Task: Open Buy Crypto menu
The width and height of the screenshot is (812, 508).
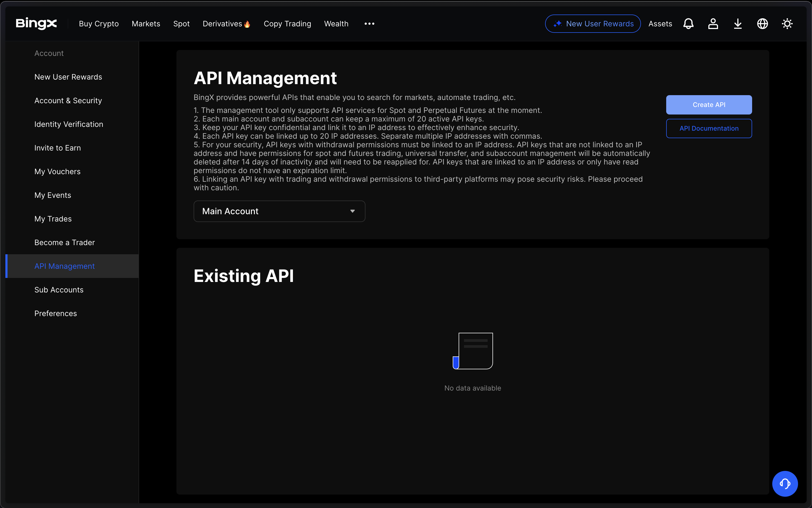Action: (x=99, y=24)
